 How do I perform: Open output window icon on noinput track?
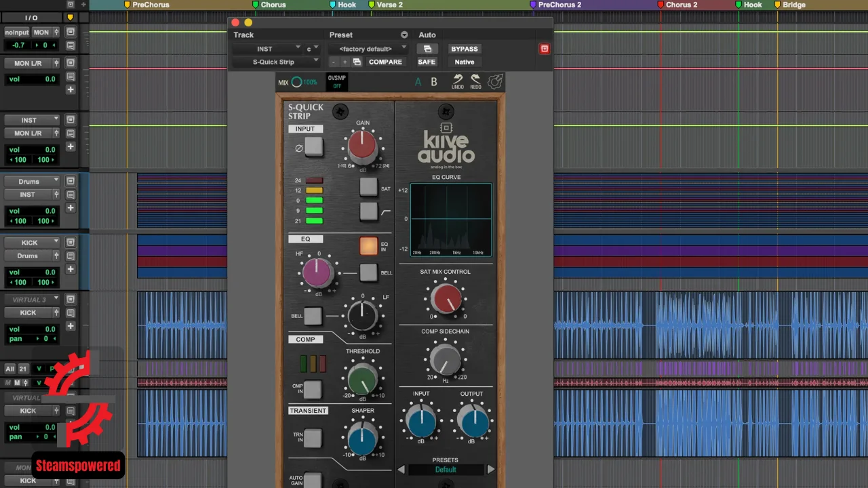pyautogui.click(x=71, y=32)
